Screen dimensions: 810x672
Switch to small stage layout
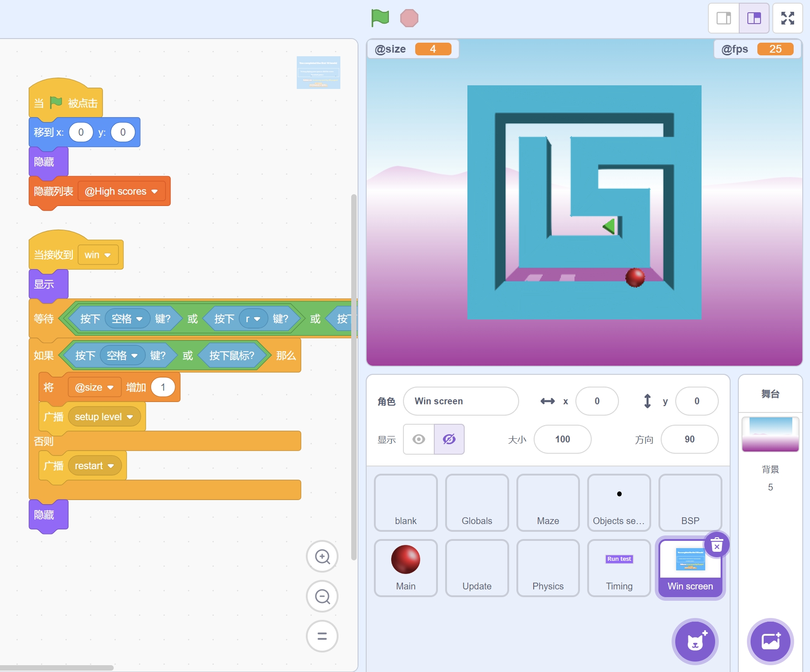tap(724, 18)
